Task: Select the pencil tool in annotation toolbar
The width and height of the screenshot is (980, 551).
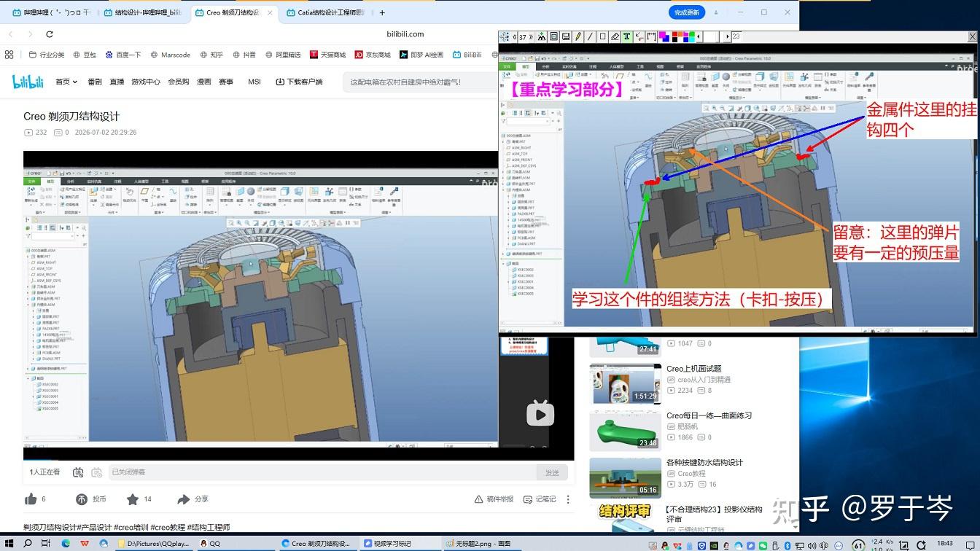Action: coord(578,36)
